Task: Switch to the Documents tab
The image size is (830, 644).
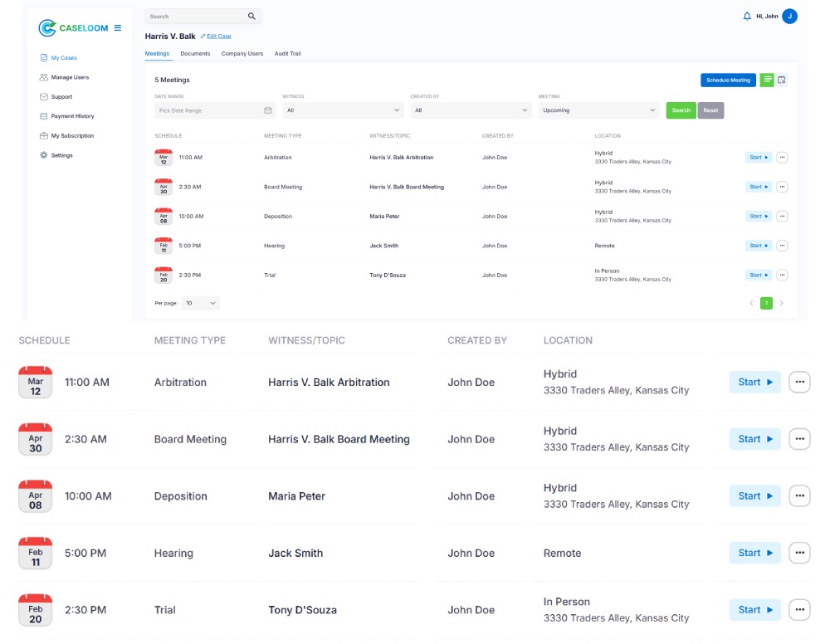Action: click(x=195, y=54)
